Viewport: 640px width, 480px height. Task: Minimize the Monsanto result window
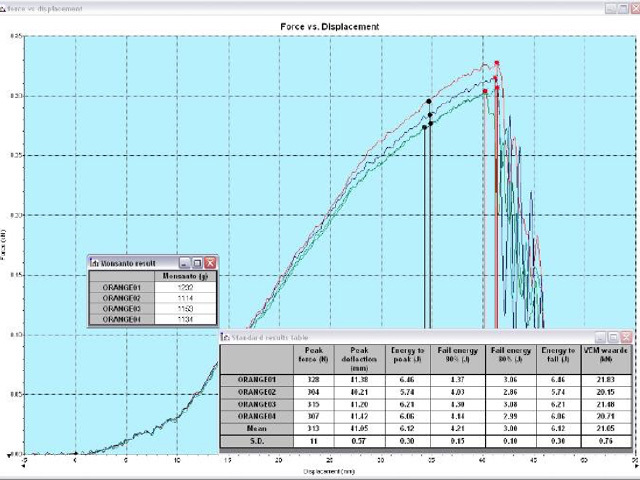pos(186,262)
